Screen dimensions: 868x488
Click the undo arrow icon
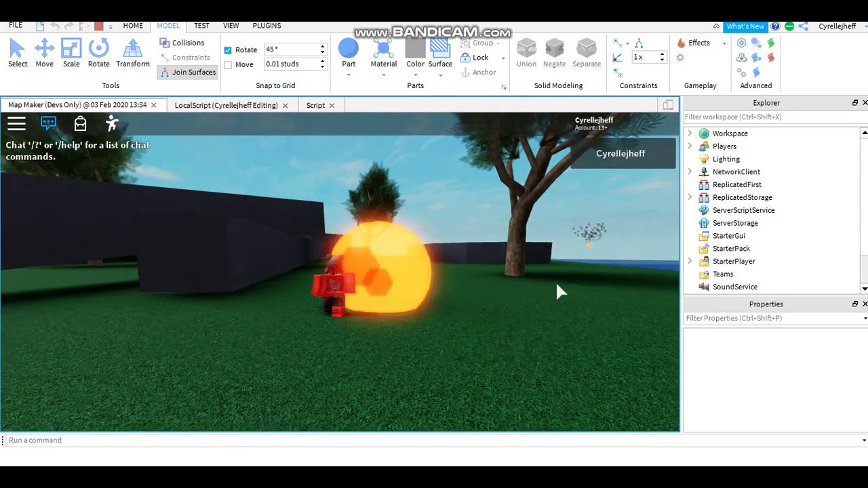pos(55,26)
